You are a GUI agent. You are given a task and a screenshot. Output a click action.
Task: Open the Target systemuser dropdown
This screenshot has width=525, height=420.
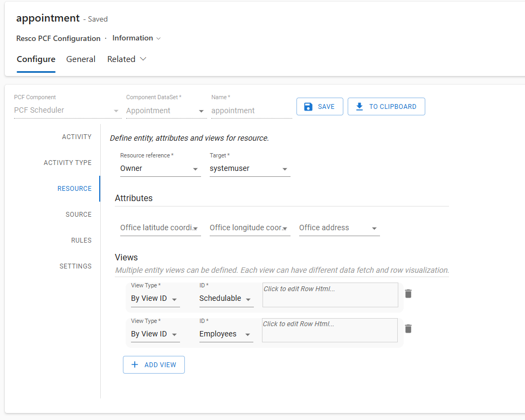250,169
